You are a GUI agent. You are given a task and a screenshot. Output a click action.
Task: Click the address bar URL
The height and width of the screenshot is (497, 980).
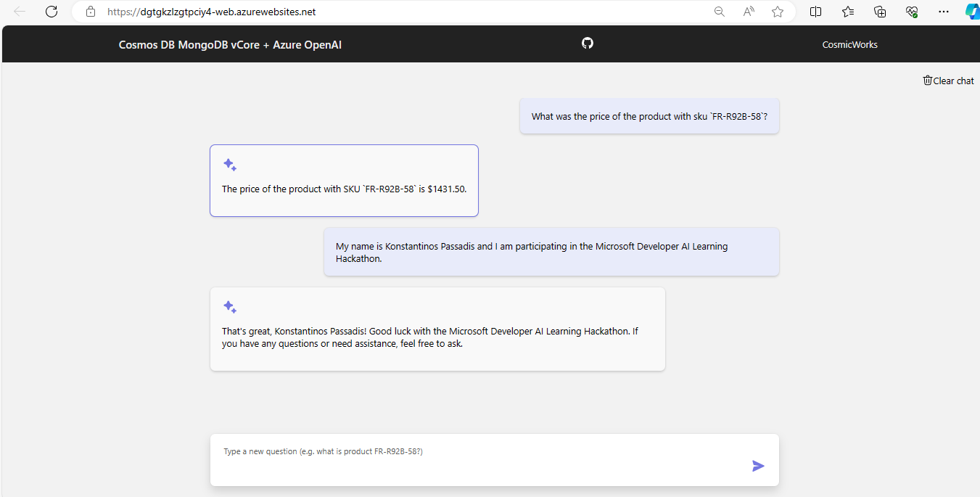[x=211, y=12]
